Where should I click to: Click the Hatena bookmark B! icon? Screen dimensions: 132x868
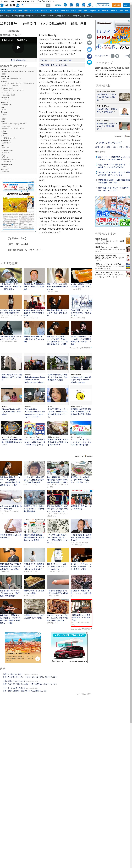pyautogui.click(x=89, y=62)
